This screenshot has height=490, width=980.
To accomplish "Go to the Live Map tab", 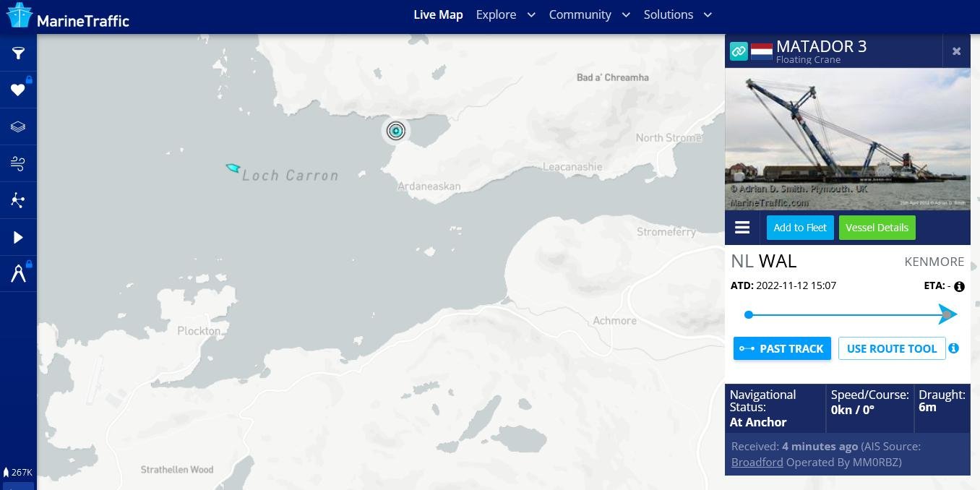I will point(438,14).
